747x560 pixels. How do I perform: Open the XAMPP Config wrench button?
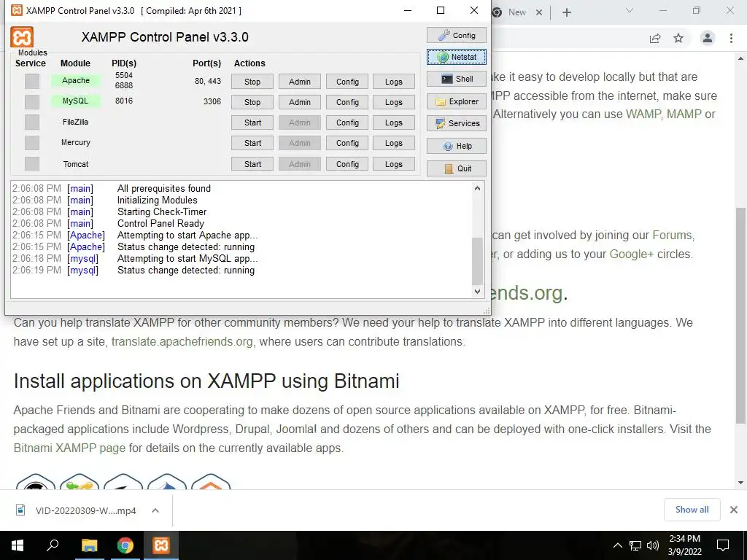pos(457,35)
